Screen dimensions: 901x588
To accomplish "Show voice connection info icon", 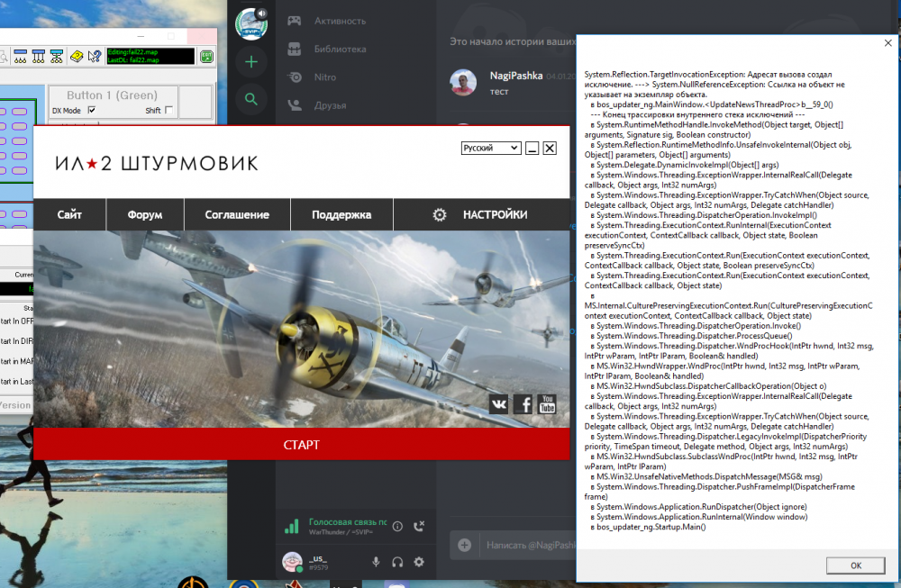I will [397, 526].
